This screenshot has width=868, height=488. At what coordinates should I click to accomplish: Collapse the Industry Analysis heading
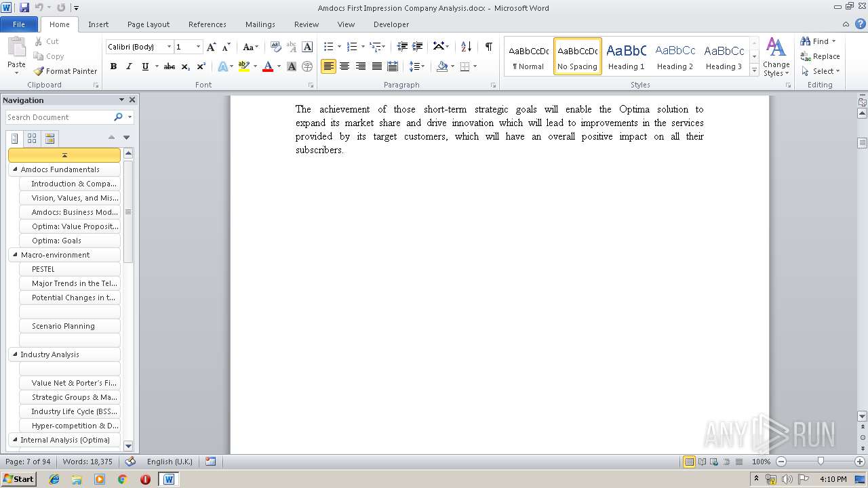(15, 354)
